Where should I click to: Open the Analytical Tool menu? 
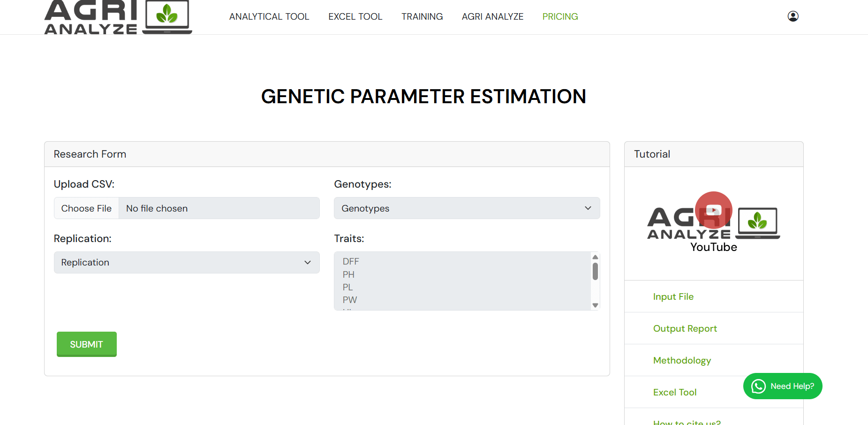(269, 17)
